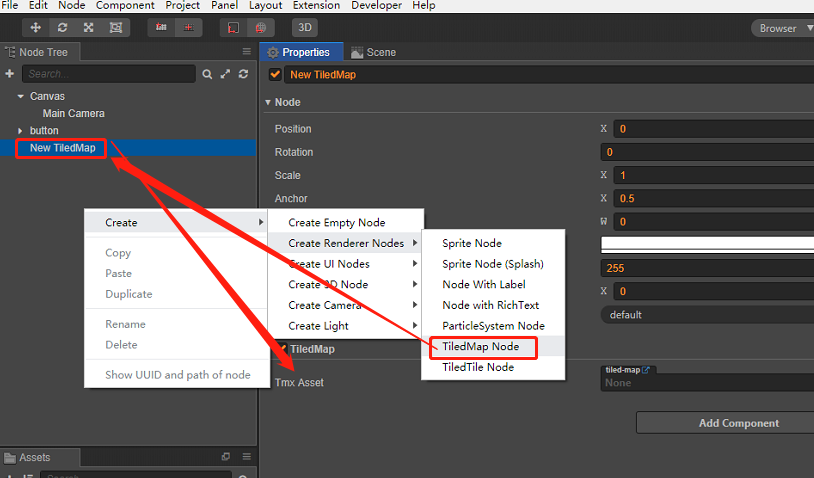Expand Create Light submenu
The image size is (814, 478).
point(346,326)
